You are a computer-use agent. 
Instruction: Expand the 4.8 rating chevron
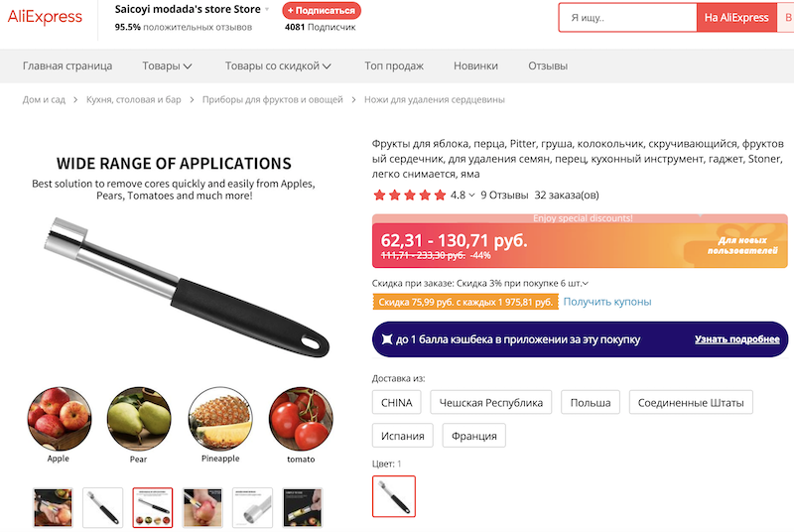pyautogui.click(x=471, y=195)
